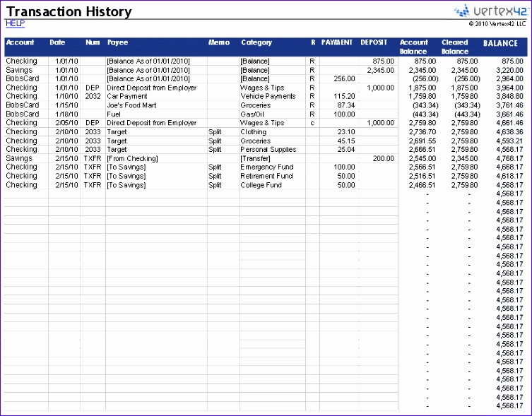The height and width of the screenshot is (416, 532).
Task: Click the Joe's Food Mart payee cell
Action: pyautogui.click(x=132, y=105)
